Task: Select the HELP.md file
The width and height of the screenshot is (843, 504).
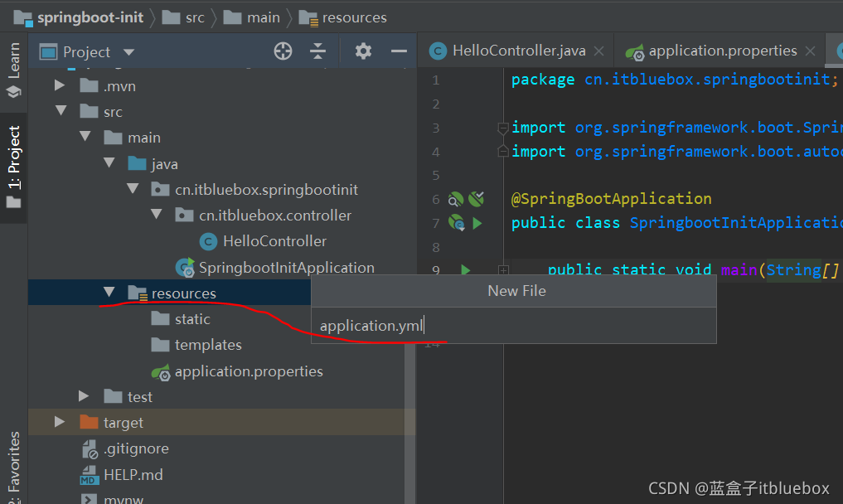Action: (x=122, y=475)
